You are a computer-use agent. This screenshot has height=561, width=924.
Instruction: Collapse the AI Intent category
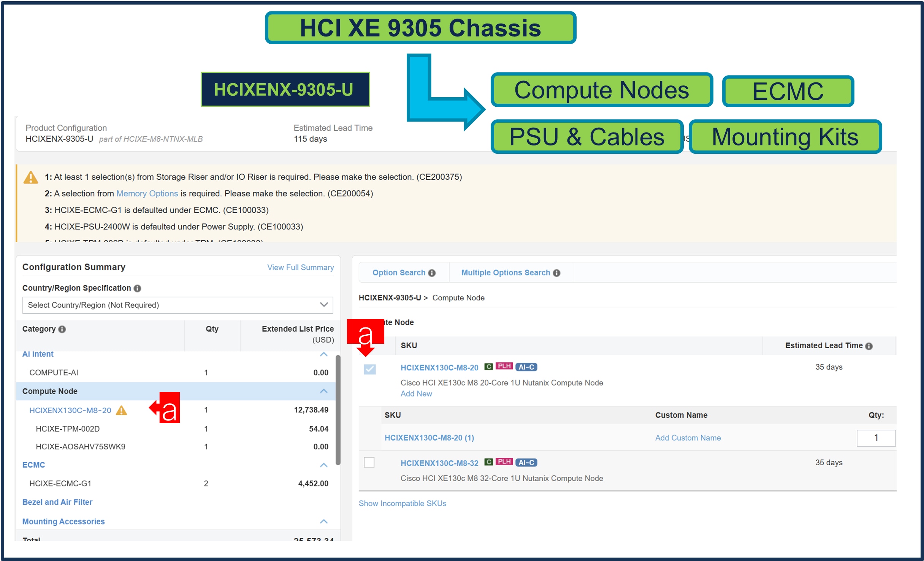tap(324, 354)
